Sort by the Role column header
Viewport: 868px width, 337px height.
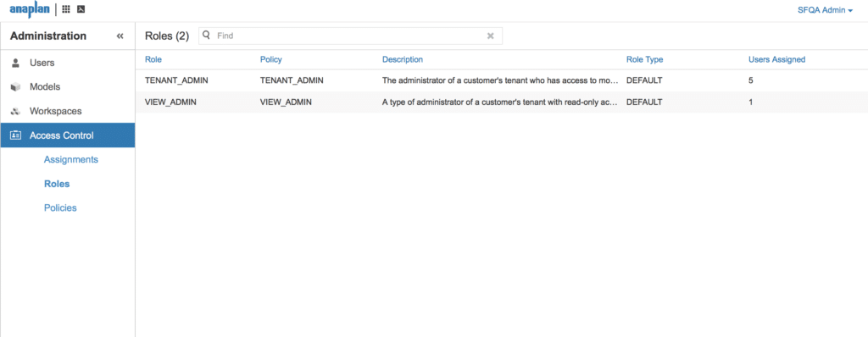point(153,59)
